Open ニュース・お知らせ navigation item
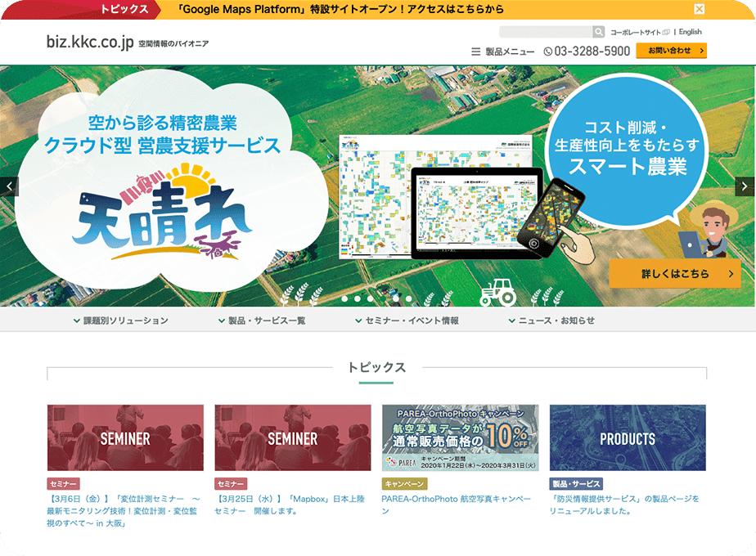Viewport: 756px width, 556px height. 551,321
